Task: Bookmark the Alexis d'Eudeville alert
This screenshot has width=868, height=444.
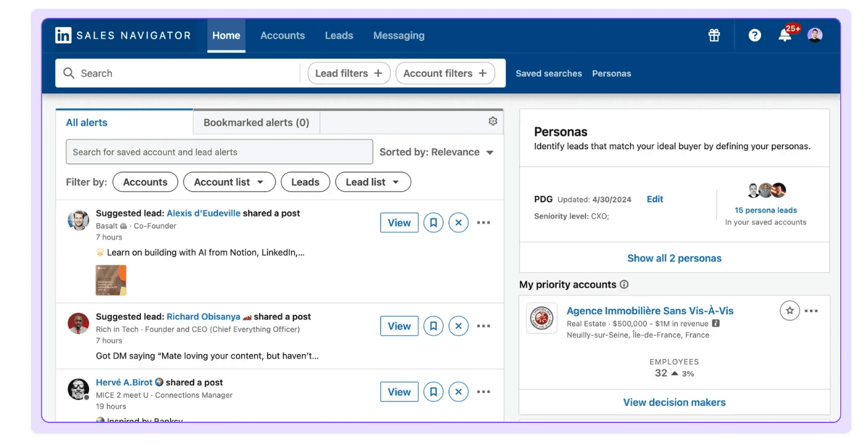Action: (433, 223)
